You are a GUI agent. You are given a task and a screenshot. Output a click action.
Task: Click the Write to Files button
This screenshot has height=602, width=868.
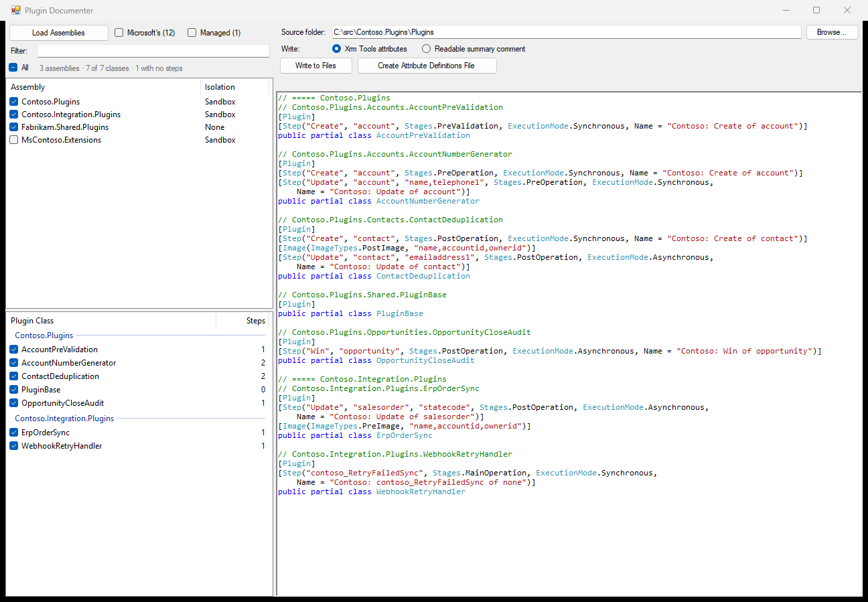(316, 66)
